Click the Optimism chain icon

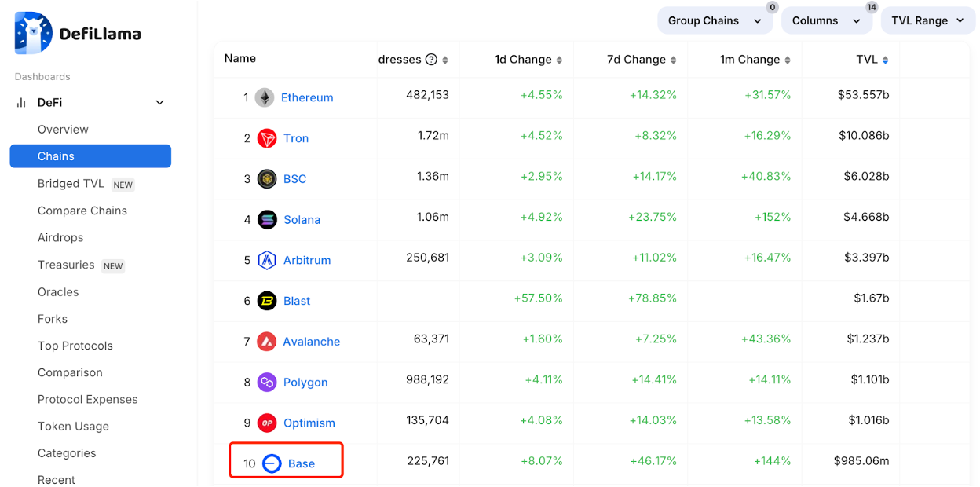click(x=267, y=423)
